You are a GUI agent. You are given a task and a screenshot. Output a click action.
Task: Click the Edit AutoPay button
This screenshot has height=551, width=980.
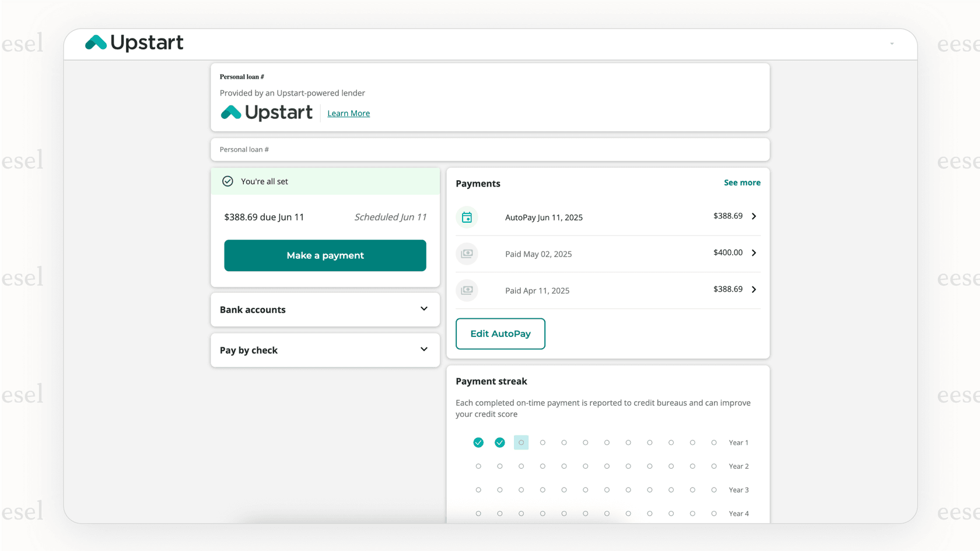coord(500,334)
